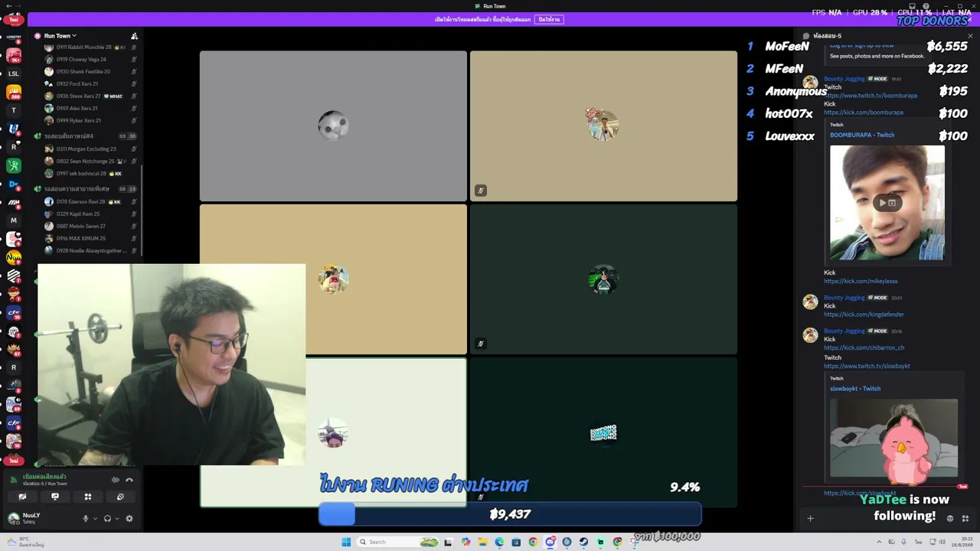Select user 0928 Noelle Alwaystogather

90,251
